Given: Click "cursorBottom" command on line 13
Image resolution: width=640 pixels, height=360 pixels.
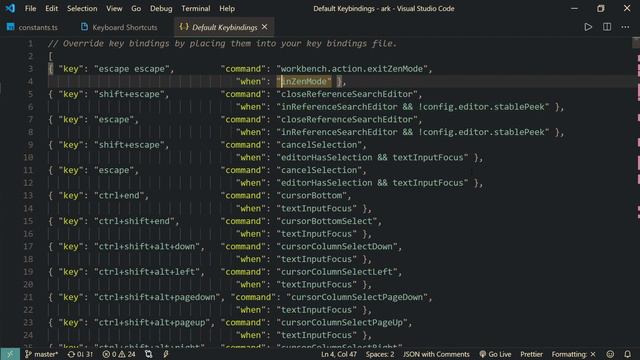Looking at the screenshot, I should click(x=311, y=195).
